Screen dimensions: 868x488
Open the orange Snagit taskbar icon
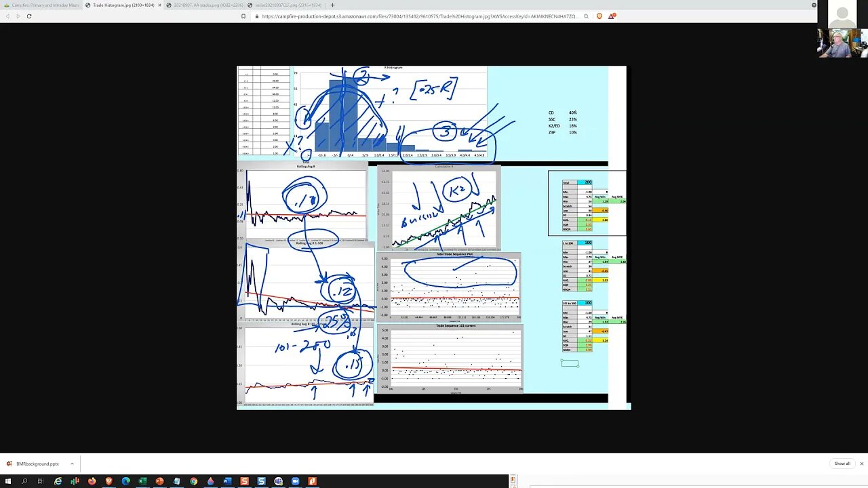tap(245, 481)
